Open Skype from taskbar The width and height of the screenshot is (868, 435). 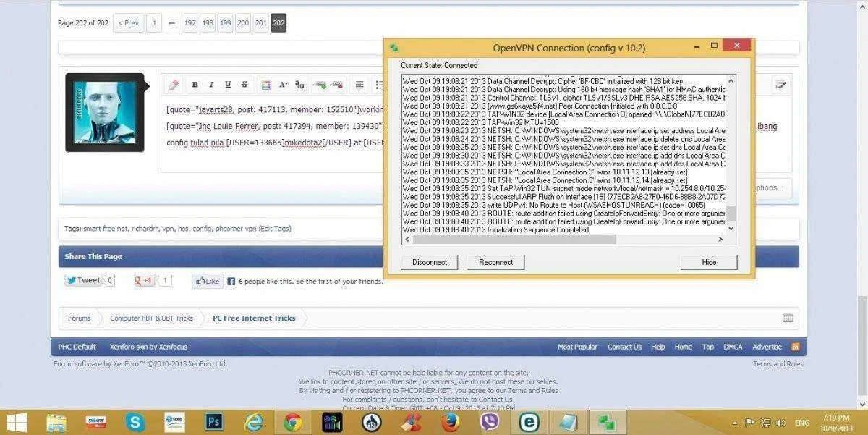[135, 422]
